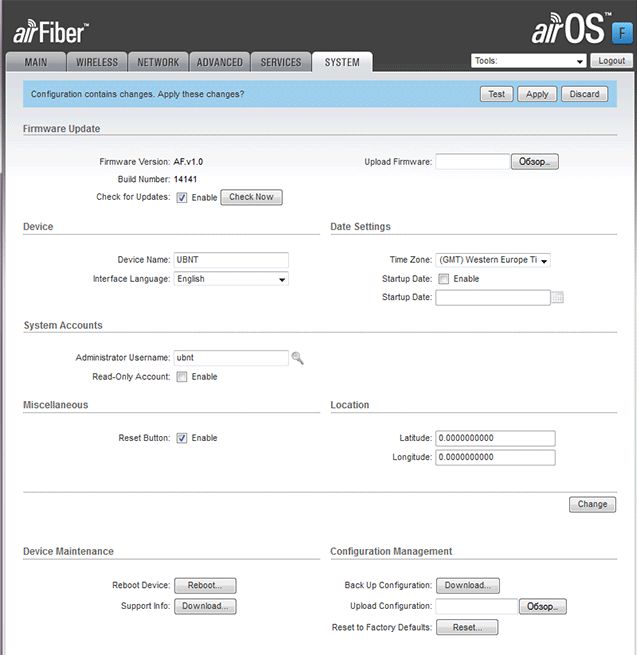The width and height of the screenshot is (637, 655).
Task: Click the Device Name input field
Action: pyautogui.click(x=231, y=260)
